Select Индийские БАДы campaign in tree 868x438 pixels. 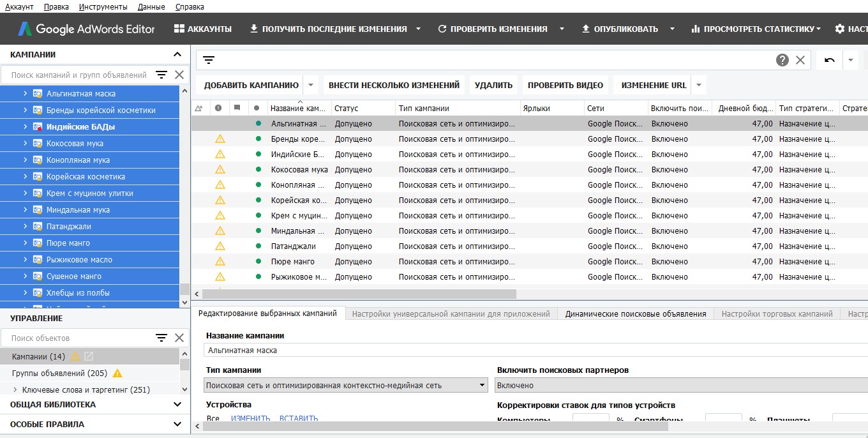click(x=80, y=126)
